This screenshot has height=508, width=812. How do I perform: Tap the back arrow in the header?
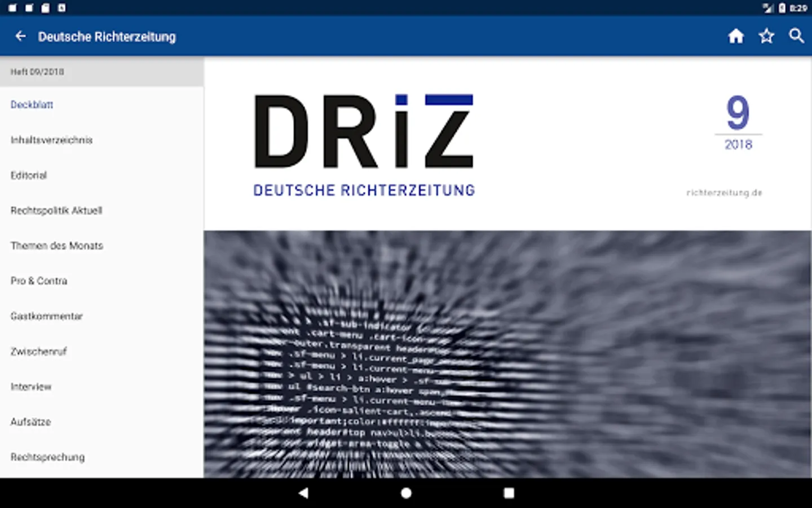click(x=21, y=36)
